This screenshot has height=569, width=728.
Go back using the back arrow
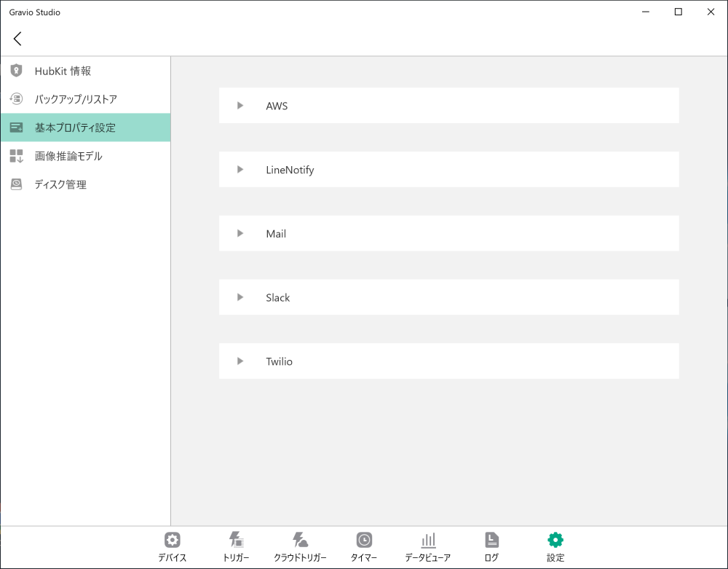[17, 39]
